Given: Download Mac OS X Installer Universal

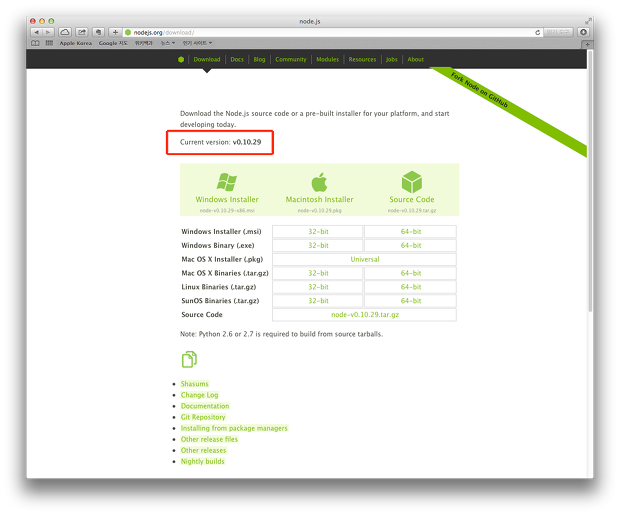Looking at the screenshot, I should (365, 259).
